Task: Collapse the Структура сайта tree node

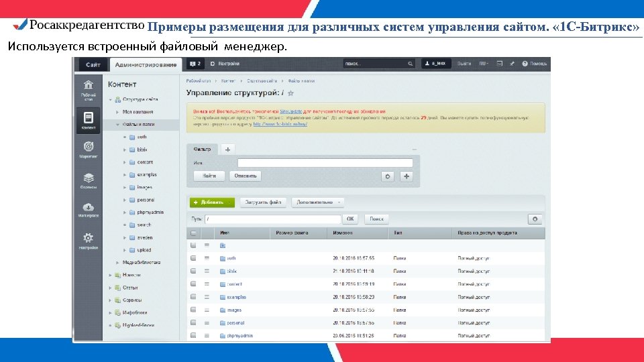Action: [x=111, y=100]
